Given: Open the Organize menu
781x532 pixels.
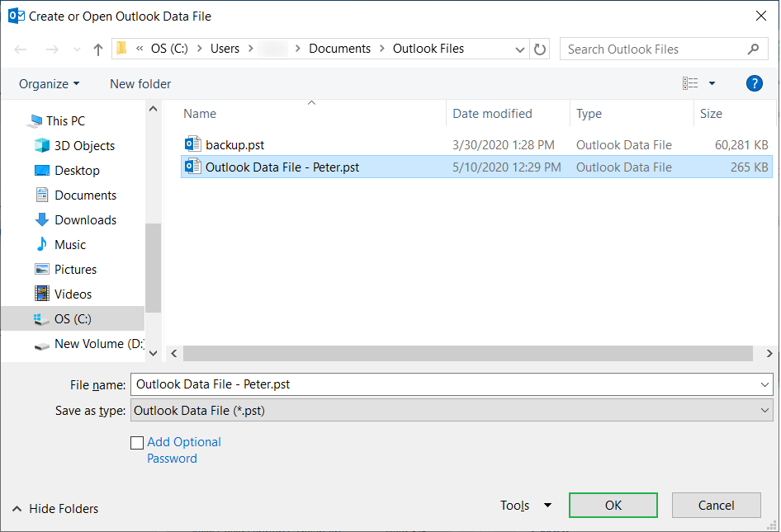Looking at the screenshot, I should click(x=49, y=83).
